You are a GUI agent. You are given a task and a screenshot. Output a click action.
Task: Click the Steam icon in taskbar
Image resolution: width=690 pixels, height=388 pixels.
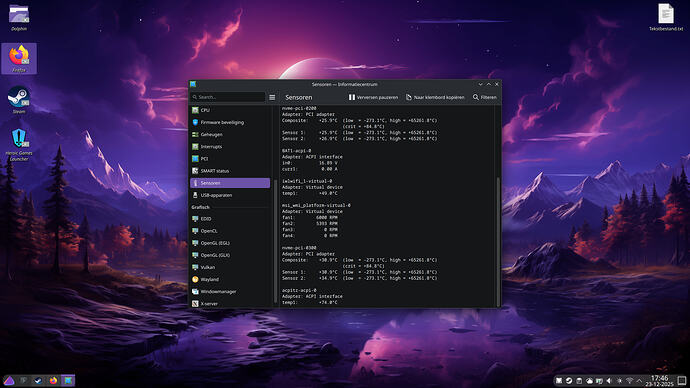point(38,381)
